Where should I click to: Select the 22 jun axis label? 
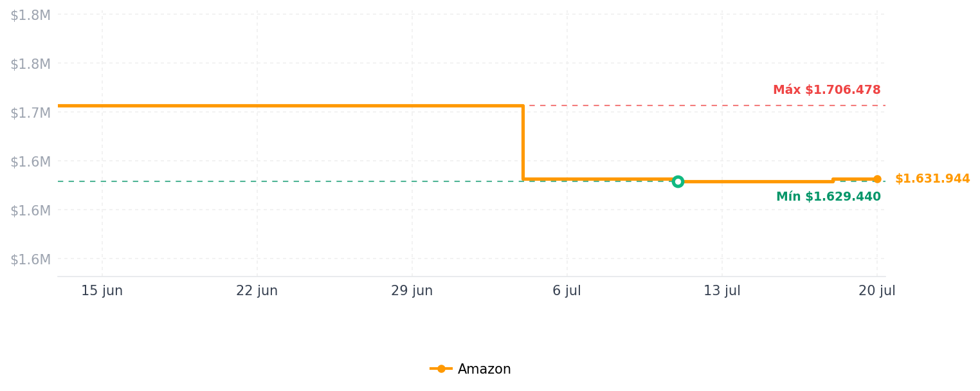257,291
